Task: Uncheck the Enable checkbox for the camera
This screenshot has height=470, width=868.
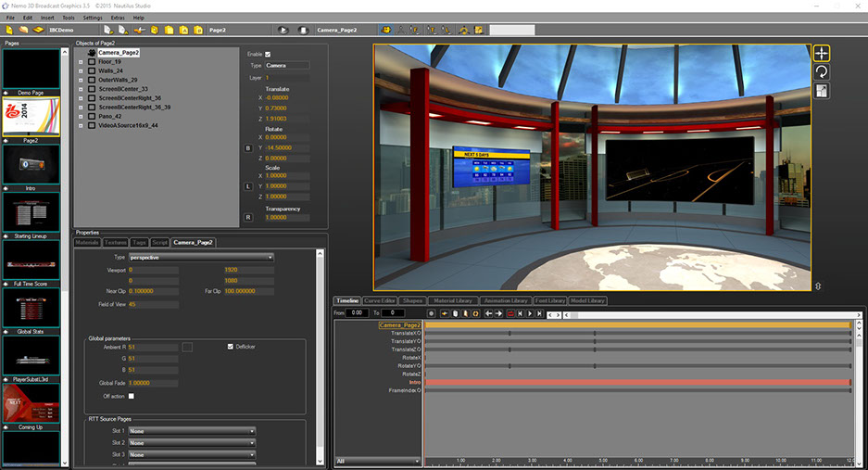Action: point(268,54)
